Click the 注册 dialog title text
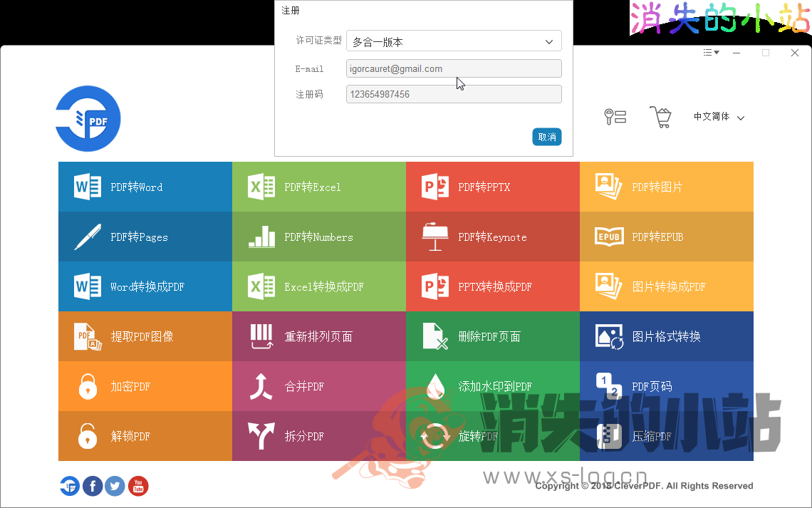 [291, 11]
